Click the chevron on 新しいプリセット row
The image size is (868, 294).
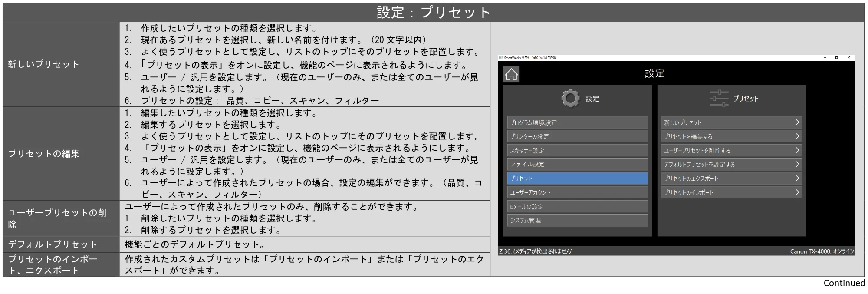point(797,122)
